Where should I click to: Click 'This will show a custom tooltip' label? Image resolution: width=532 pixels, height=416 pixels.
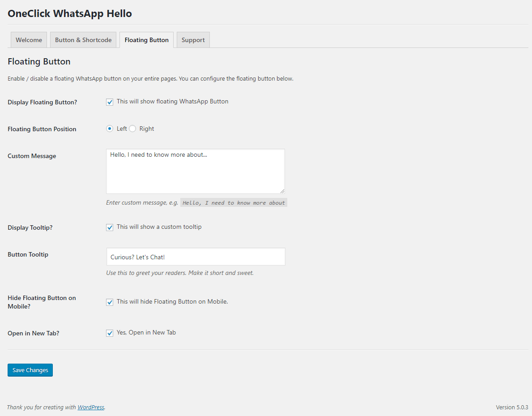tap(159, 227)
